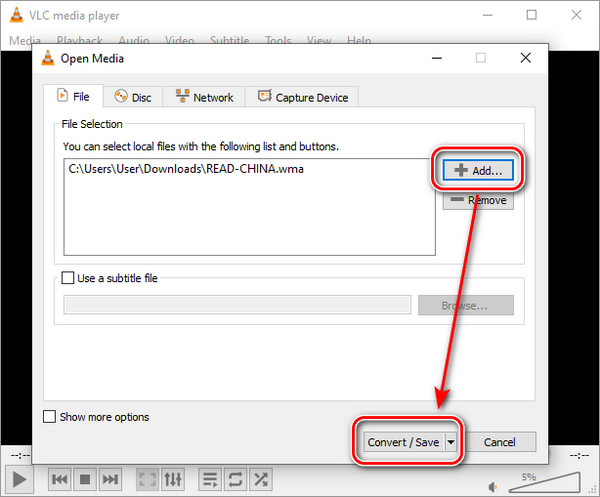Click remaining time label in VLC
The height and width of the screenshot is (497, 600).
click(x=579, y=455)
